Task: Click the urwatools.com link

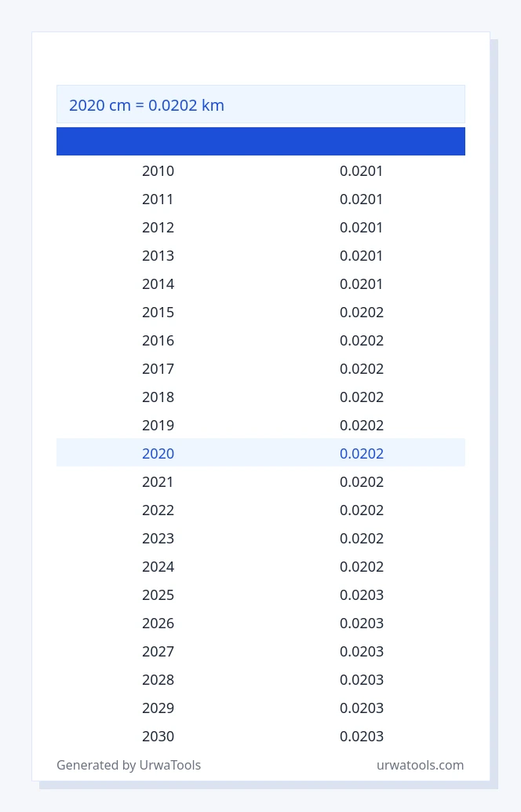Action: point(420,765)
